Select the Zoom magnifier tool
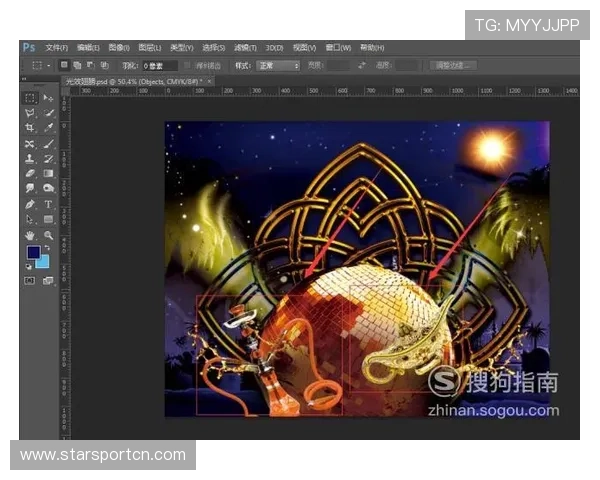 tap(48, 235)
